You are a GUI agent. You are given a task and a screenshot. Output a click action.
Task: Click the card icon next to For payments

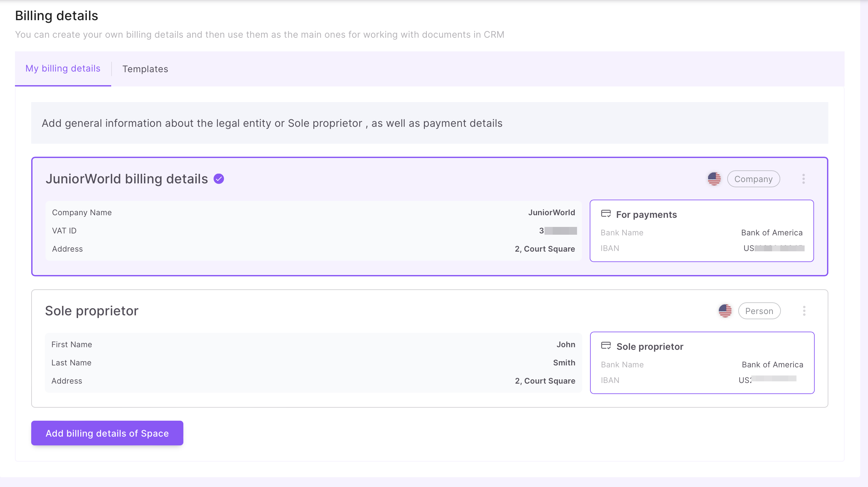[606, 214]
